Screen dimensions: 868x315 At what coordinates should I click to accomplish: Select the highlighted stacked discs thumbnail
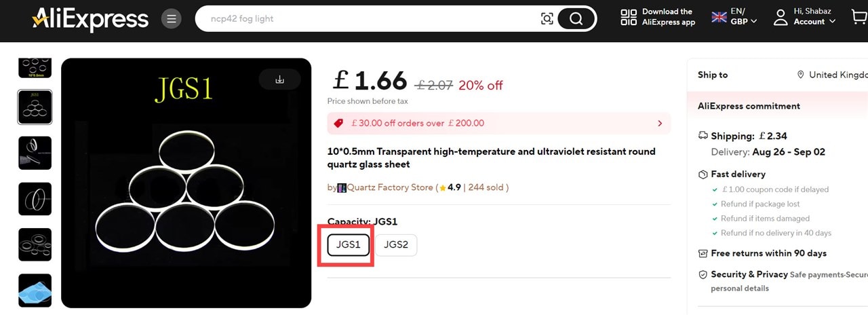pyautogui.click(x=35, y=107)
